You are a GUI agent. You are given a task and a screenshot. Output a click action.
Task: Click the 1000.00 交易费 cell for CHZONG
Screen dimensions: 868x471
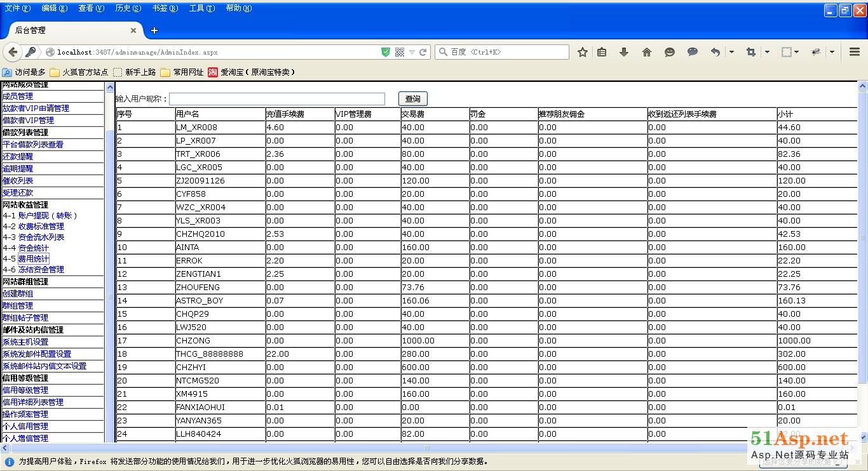pos(435,341)
